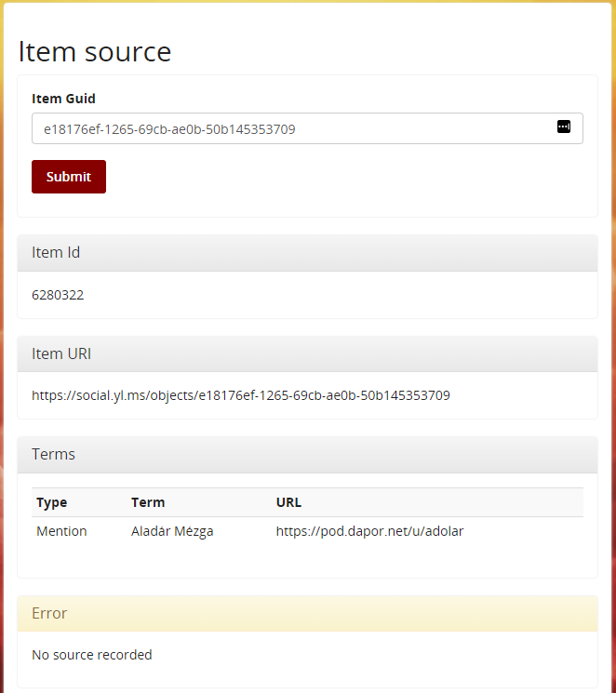This screenshot has height=693, width=616.
Task: Select the Terms panel header
Action: pos(307,455)
